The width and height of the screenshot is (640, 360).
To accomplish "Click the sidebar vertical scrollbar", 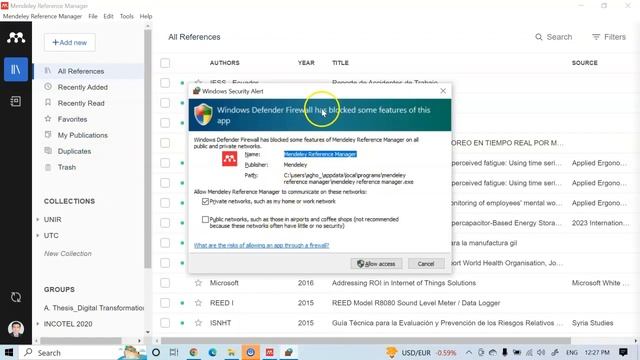I will coord(147,149).
